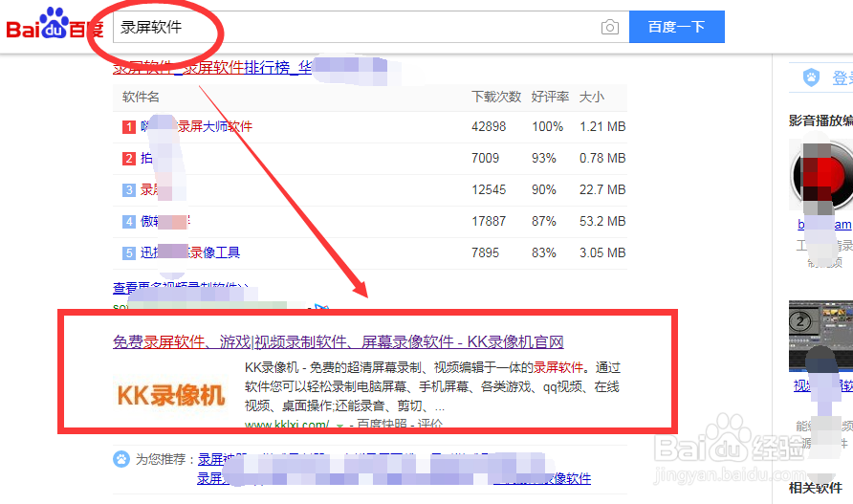
Task: Click the 影音播放 sidebar heading
Action: click(x=820, y=121)
